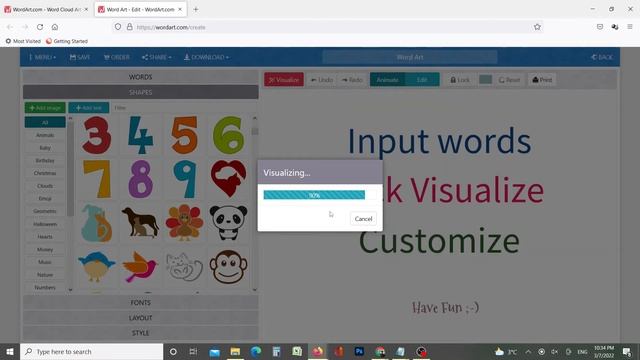The width and height of the screenshot is (640, 360).
Task: Choose the heart with pets shape
Action: [x=229, y=179]
